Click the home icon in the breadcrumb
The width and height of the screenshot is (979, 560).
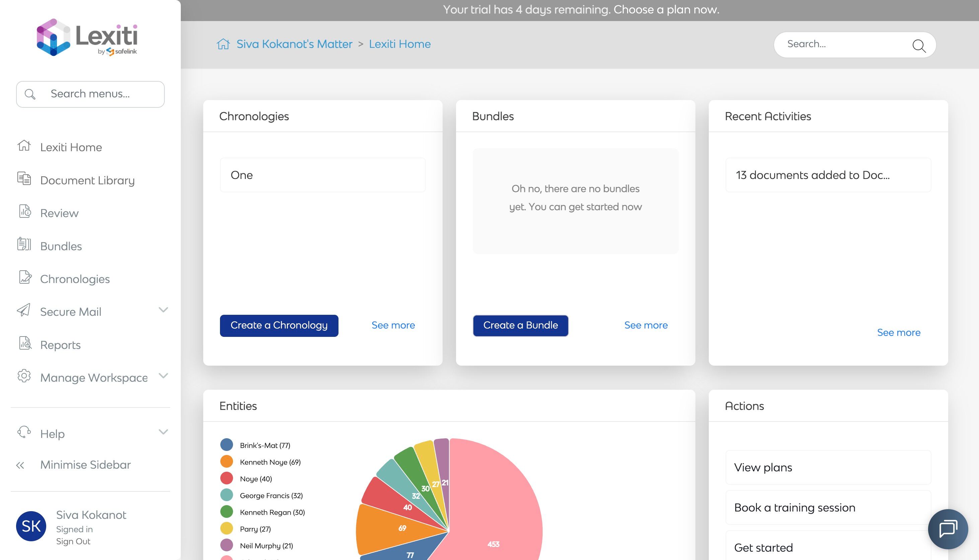(223, 44)
